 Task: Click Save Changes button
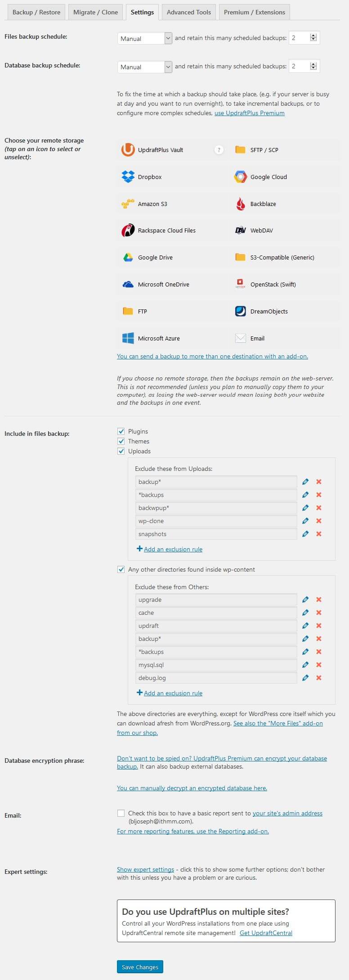pos(140,967)
